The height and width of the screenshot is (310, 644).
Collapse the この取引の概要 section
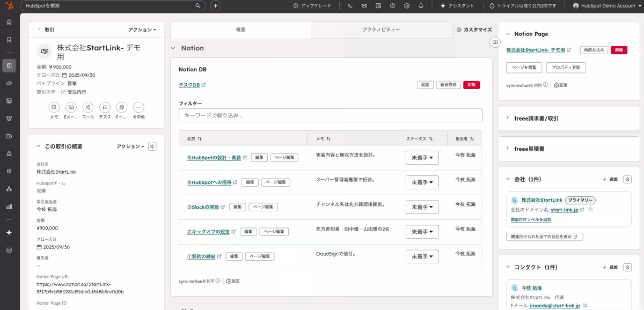click(38, 146)
